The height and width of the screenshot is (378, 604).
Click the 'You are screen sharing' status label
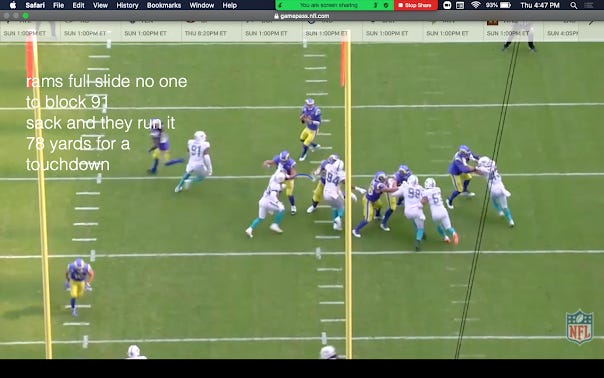pyautogui.click(x=329, y=5)
